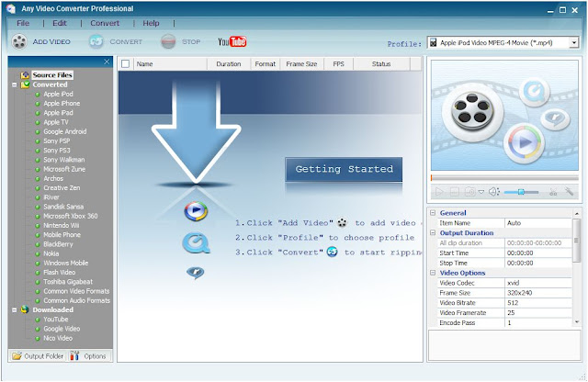Click the Start Time value field
The height and width of the screenshot is (382, 588).
point(538,253)
